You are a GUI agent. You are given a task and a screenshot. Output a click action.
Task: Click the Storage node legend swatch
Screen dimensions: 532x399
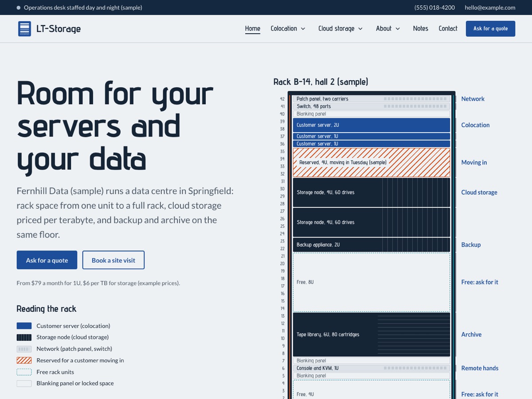[24, 337]
